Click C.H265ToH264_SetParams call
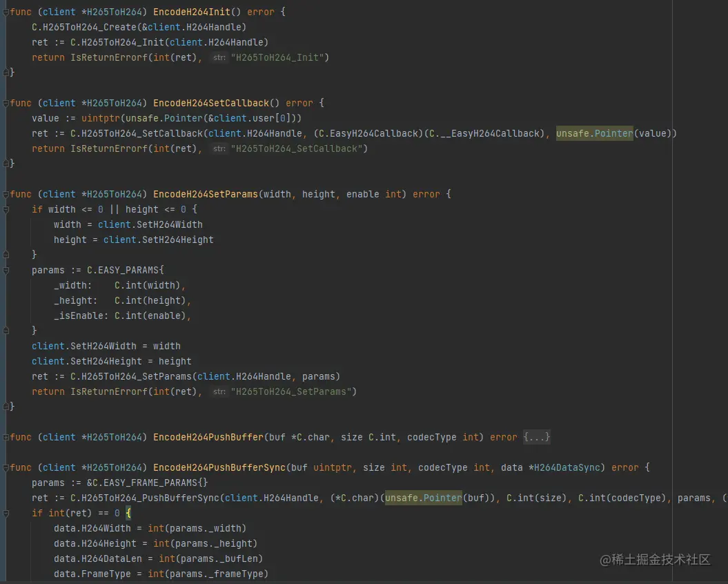The height and width of the screenshot is (584, 728). coord(131,376)
